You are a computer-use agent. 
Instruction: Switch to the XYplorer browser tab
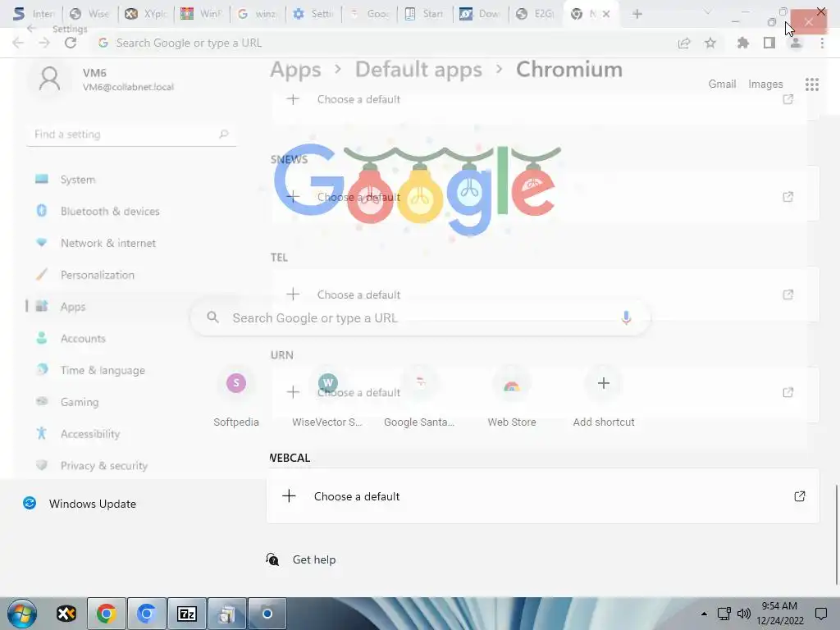[x=145, y=14]
